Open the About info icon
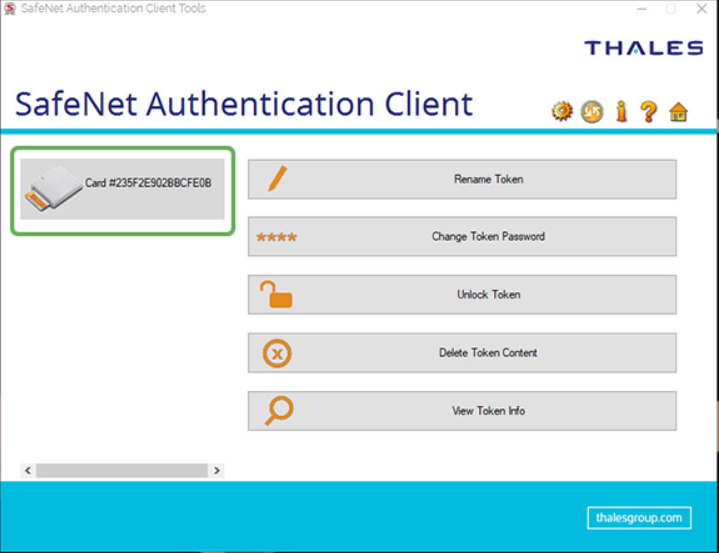Image resolution: width=719 pixels, height=553 pixels. [x=621, y=111]
